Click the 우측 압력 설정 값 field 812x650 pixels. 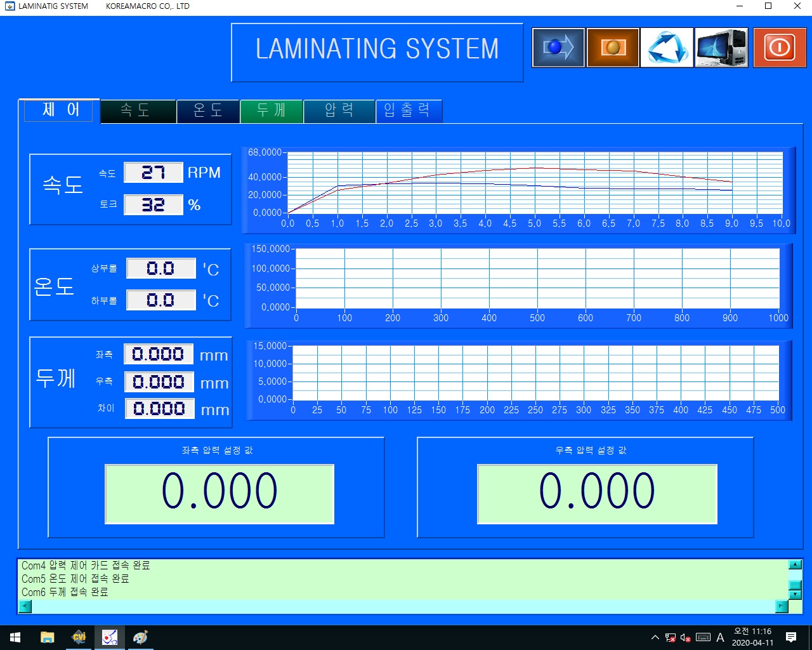[x=597, y=493]
